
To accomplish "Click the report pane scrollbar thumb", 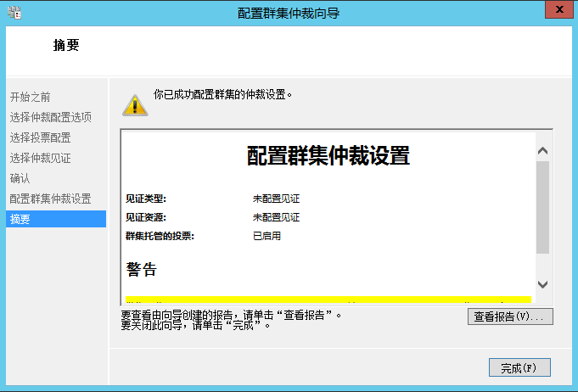I will point(542,207).
